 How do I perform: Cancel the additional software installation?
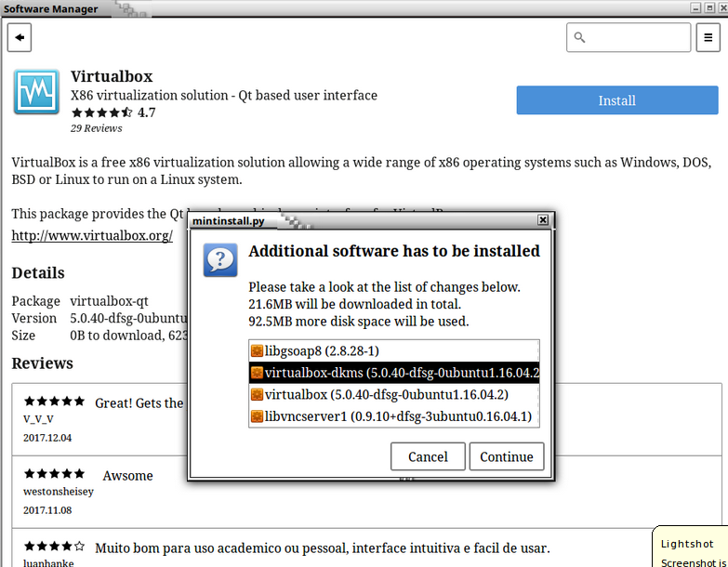(428, 456)
